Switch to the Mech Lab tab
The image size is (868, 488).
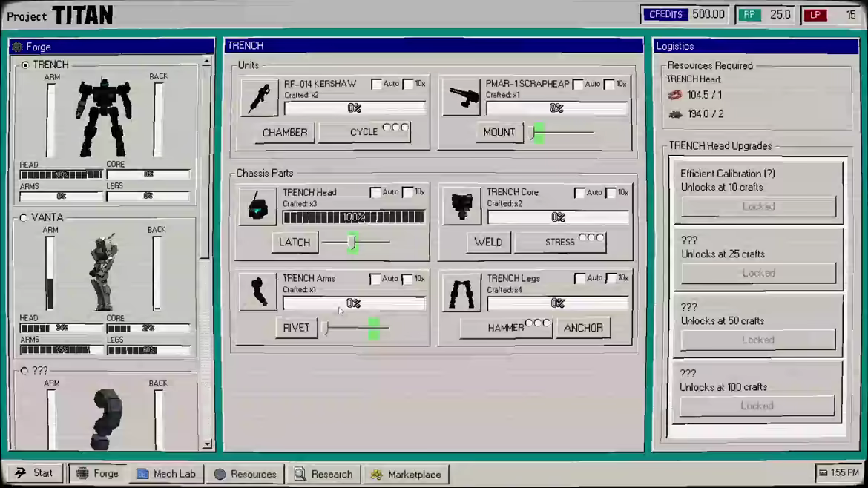point(166,474)
